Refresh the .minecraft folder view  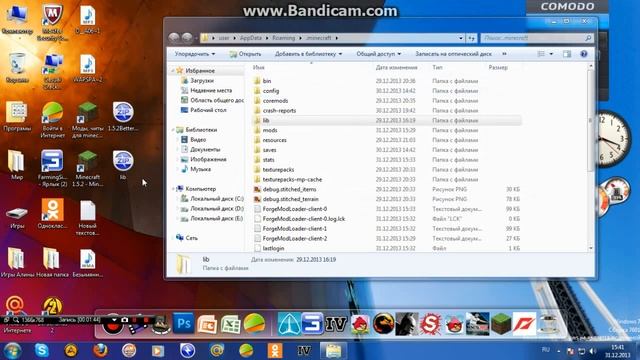coord(471,38)
